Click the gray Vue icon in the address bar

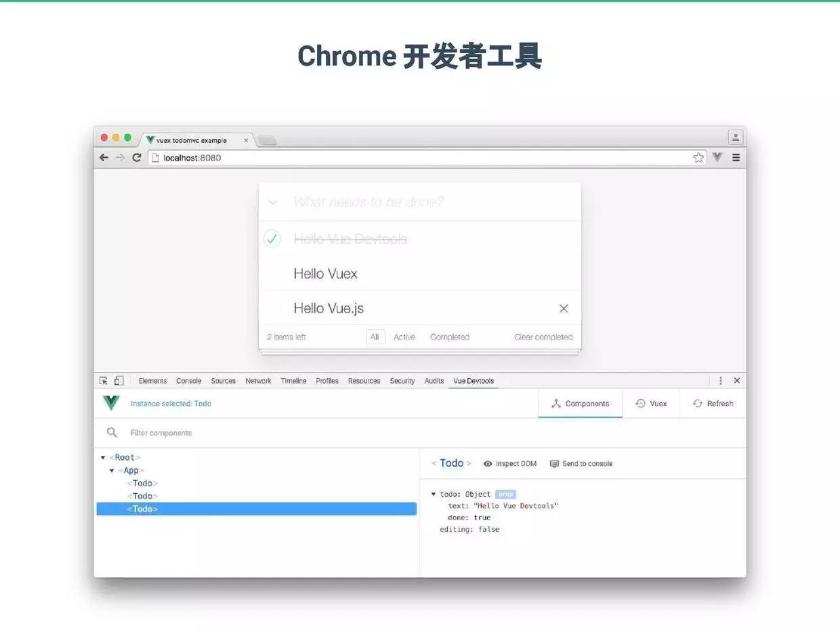point(717,157)
